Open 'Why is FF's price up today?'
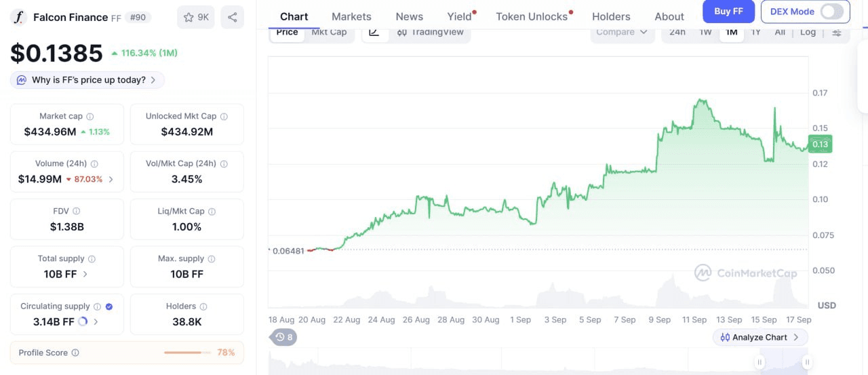 (87, 80)
